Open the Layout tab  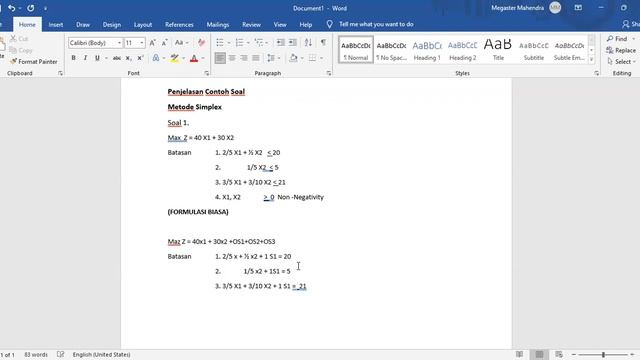(143, 24)
